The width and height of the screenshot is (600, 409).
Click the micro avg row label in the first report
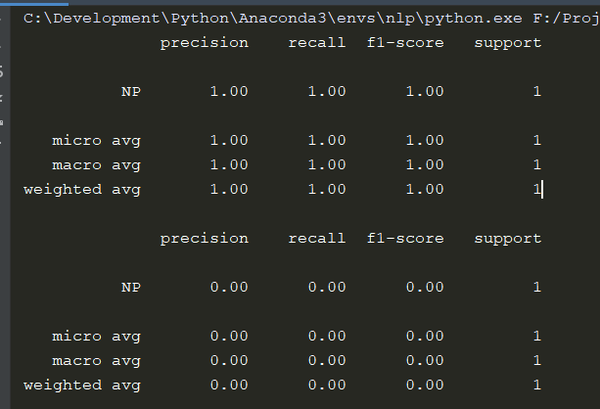96,140
